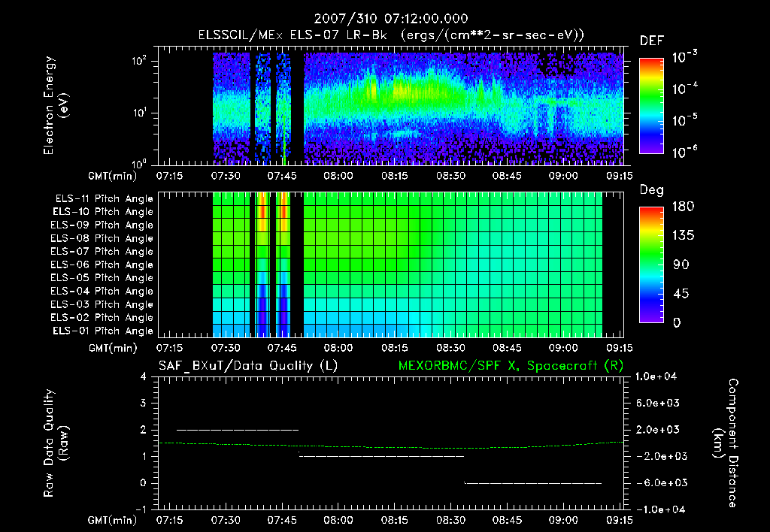The image size is (770, 532).
Task: Click the ELS-08 Pitch Angle row label
Action: (102, 238)
